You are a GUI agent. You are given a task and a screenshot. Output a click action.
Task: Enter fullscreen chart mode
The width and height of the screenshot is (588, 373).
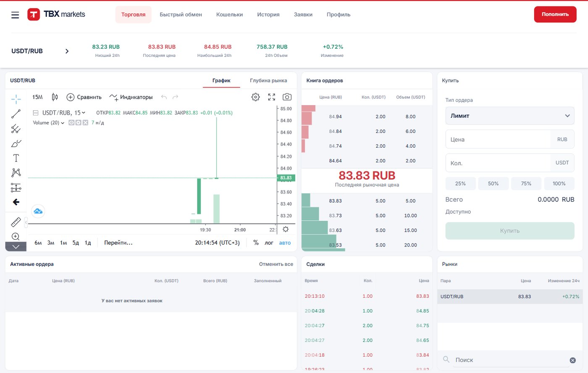coord(272,97)
